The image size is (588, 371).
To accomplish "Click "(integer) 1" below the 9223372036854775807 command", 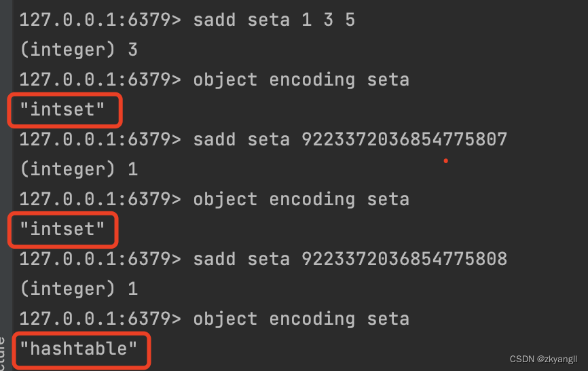I will point(78,169).
